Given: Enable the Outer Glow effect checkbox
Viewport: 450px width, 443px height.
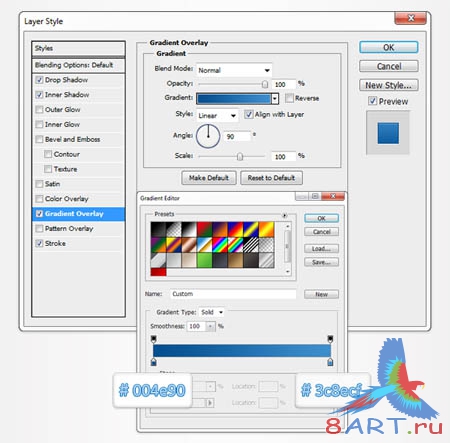Looking at the screenshot, I should click(x=39, y=110).
